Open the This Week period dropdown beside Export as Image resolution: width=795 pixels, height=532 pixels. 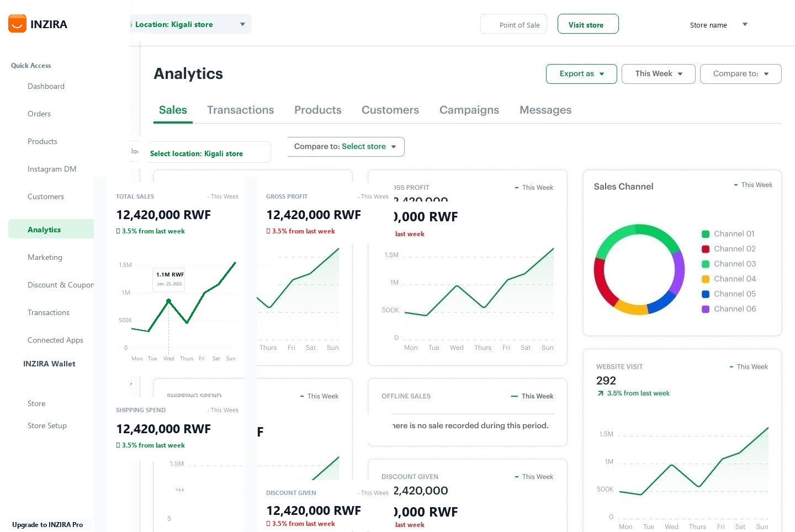[658, 74]
